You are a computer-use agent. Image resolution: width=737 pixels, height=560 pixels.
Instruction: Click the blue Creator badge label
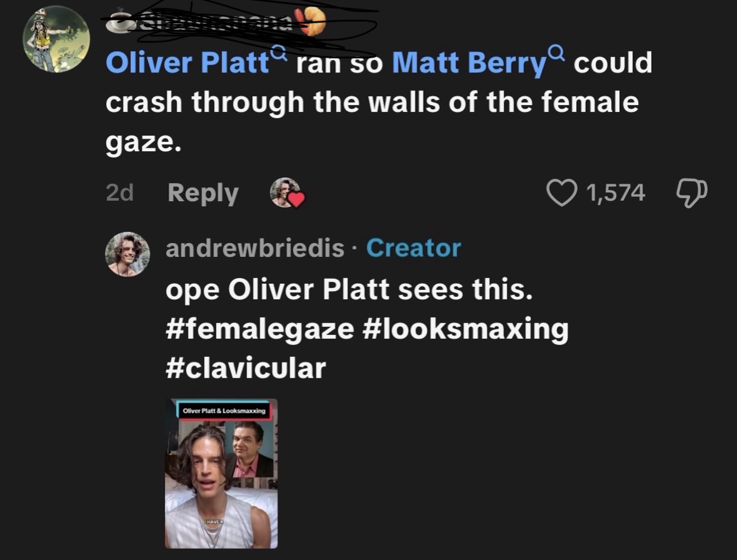click(x=413, y=248)
